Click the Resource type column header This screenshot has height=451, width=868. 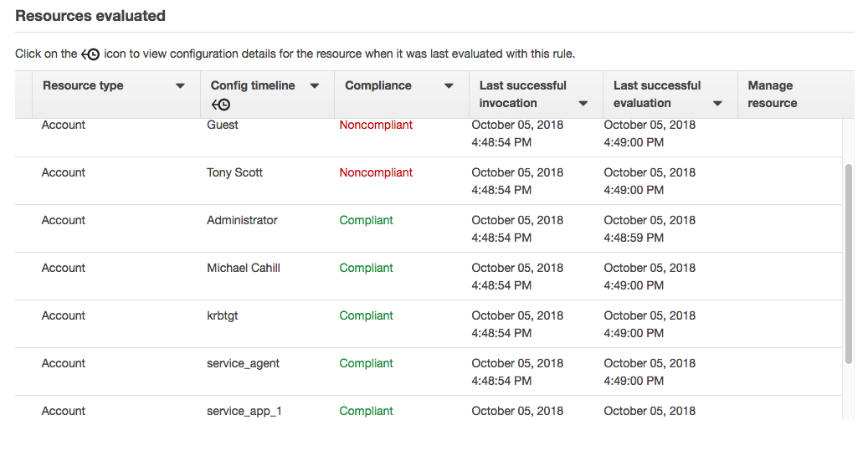(83, 85)
